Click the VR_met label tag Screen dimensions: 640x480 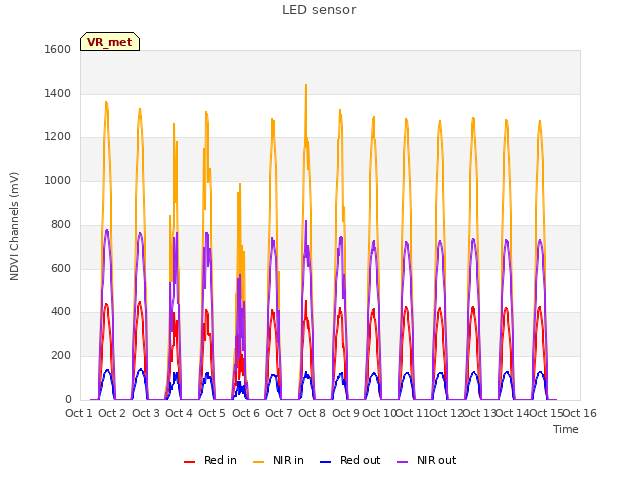tap(110, 42)
